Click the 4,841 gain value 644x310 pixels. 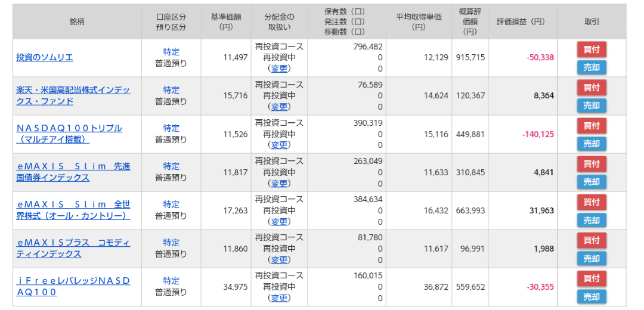click(544, 172)
